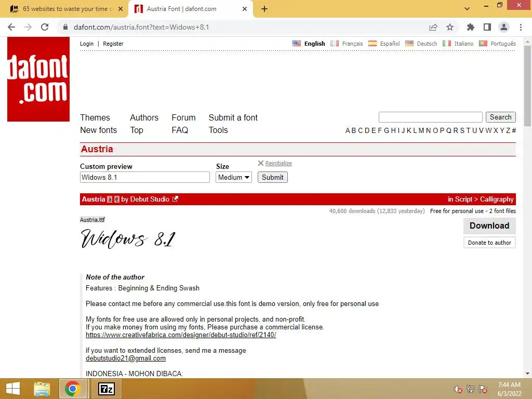Open a new browser tab
The height and width of the screenshot is (399, 532).
[x=264, y=9]
